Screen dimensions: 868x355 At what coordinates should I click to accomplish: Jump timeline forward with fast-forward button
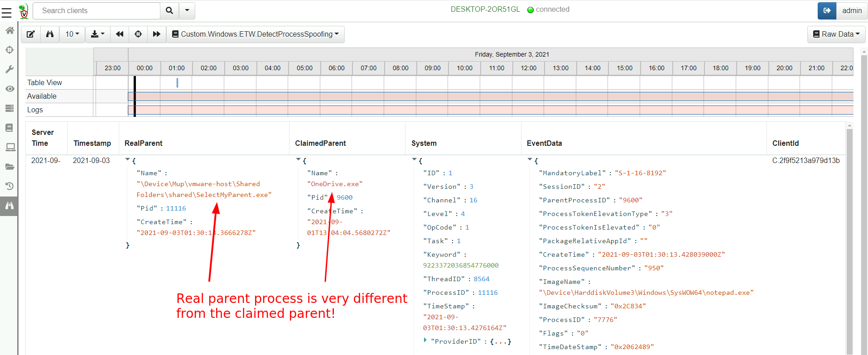pyautogui.click(x=156, y=34)
